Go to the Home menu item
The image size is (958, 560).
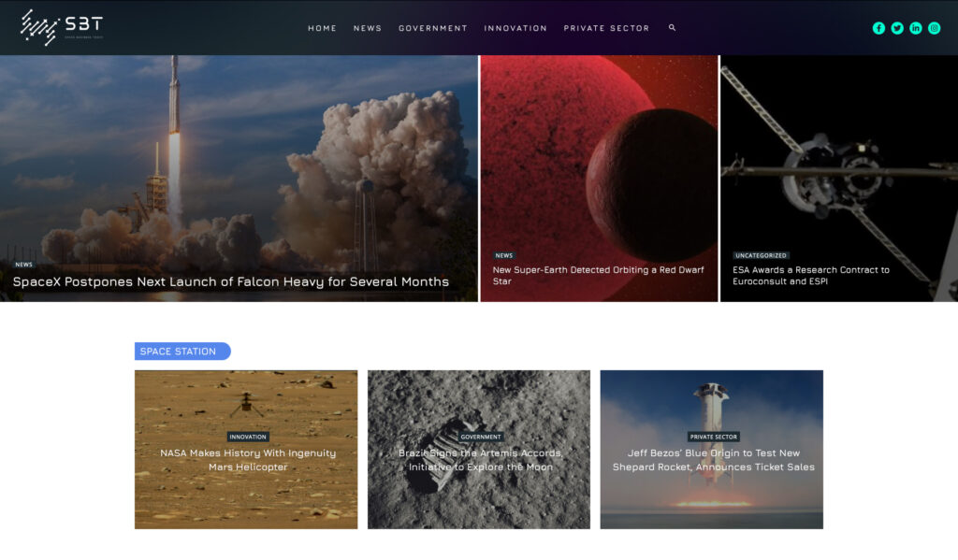(322, 28)
